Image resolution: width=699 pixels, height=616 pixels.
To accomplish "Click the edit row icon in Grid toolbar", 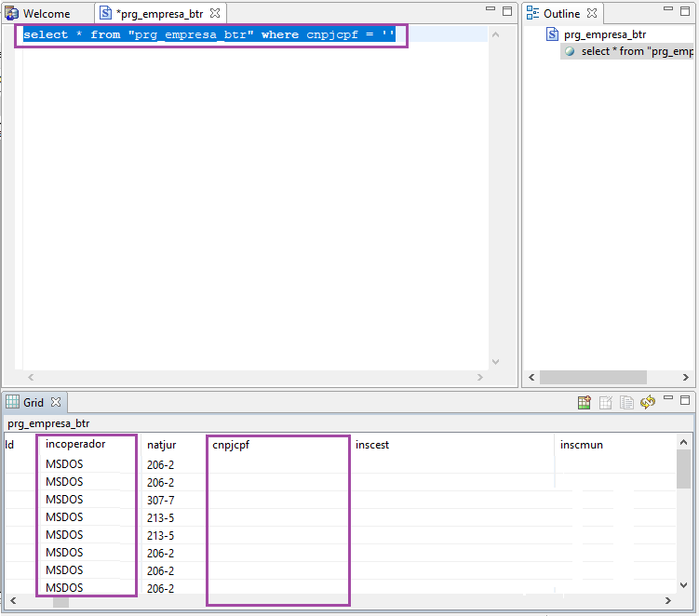I will (x=606, y=403).
